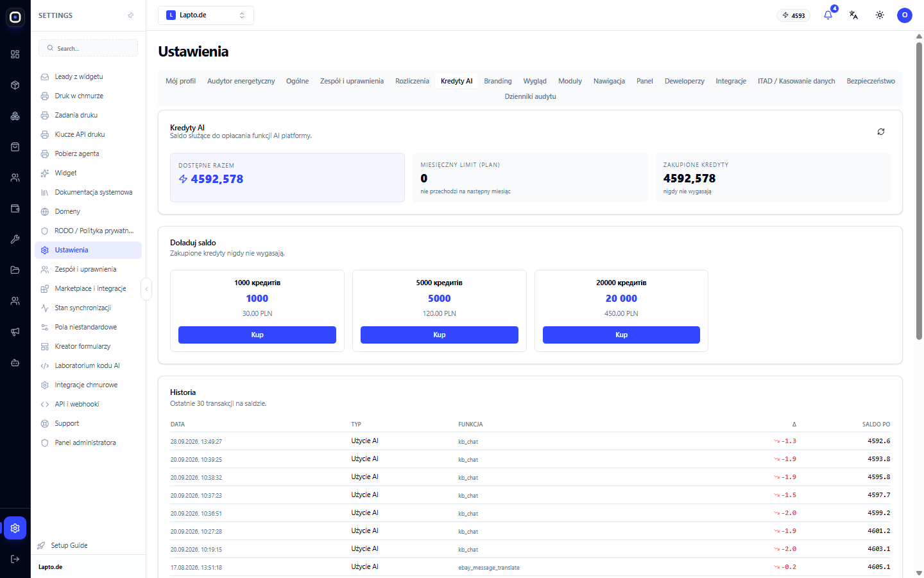Viewport: 924px width, 578px height.
Task: Click the settings gear in left rail
Action: [x=15, y=528]
